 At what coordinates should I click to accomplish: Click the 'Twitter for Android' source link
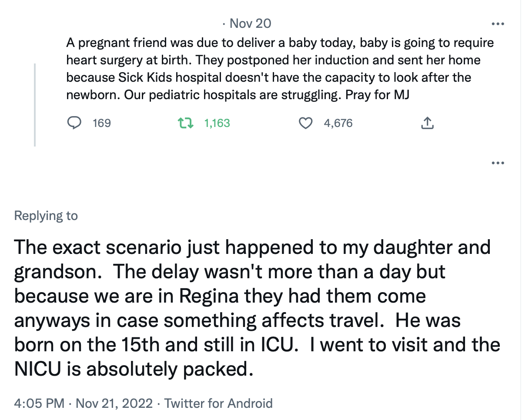pos(218,403)
